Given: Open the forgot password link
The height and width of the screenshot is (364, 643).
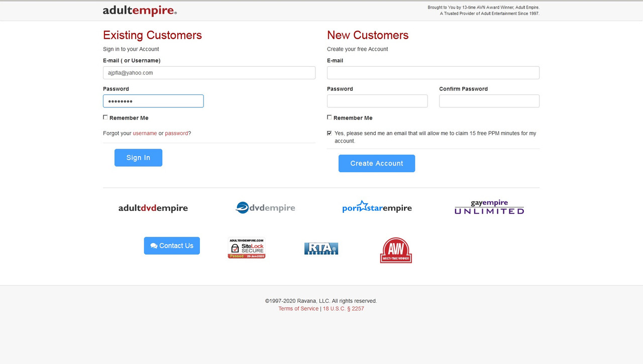Looking at the screenshot, I should (176, 134).
